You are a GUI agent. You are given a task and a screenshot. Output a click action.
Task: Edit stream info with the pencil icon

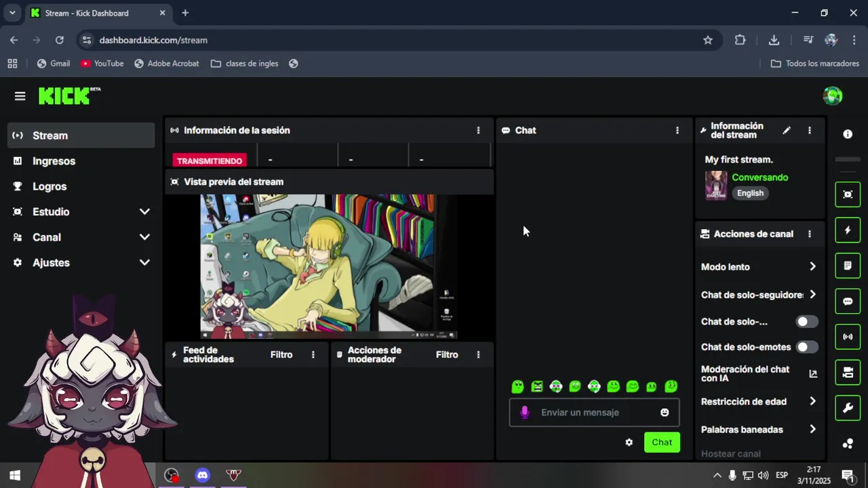(x=787, y=130)
